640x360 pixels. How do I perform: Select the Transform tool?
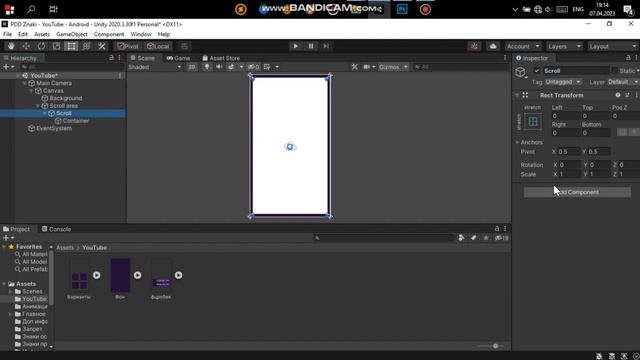(87, 46)
